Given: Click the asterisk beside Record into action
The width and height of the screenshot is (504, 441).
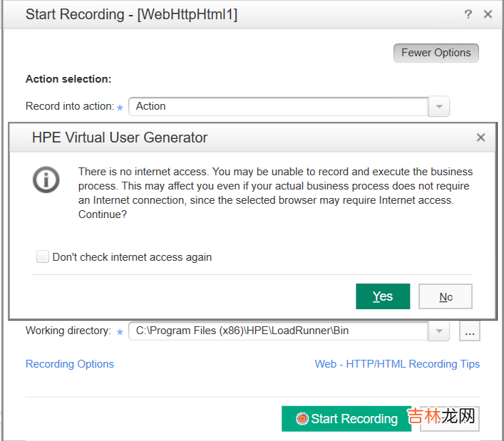Looking at the screenshot, I should [x=120, y=108].
